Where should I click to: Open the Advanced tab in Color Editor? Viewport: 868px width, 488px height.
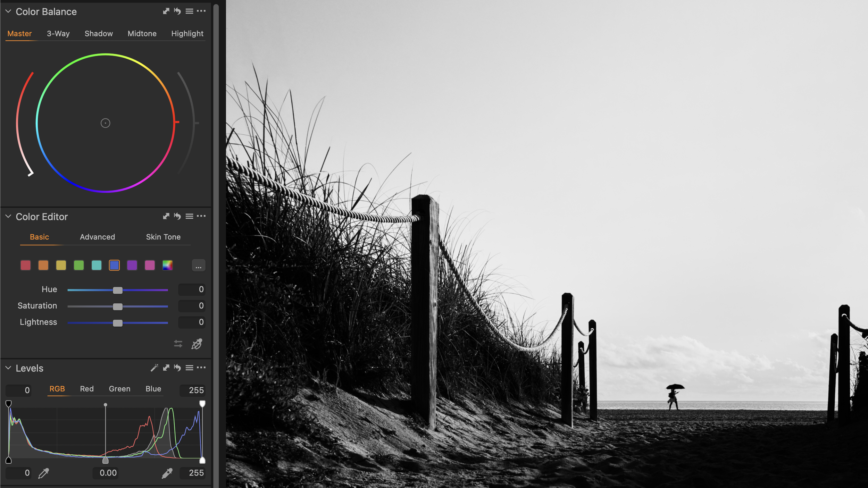(x=97, y=237)
